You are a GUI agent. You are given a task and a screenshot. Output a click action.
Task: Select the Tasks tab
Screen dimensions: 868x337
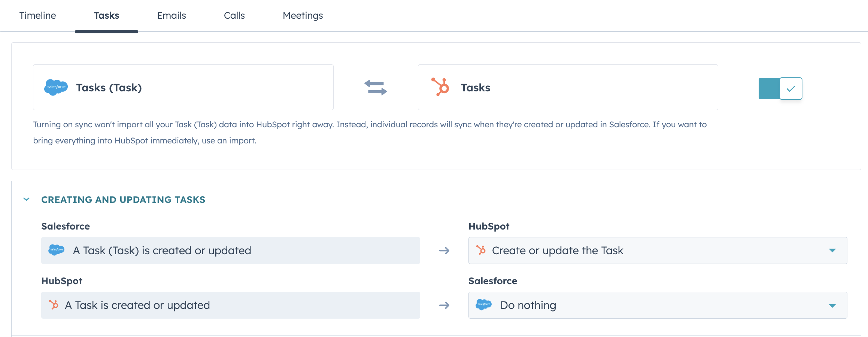click(106, 15)
